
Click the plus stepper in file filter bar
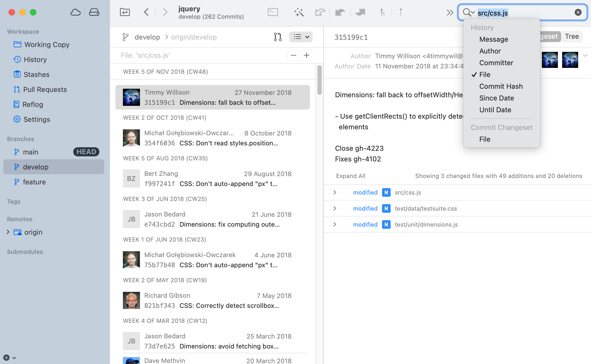306,55
